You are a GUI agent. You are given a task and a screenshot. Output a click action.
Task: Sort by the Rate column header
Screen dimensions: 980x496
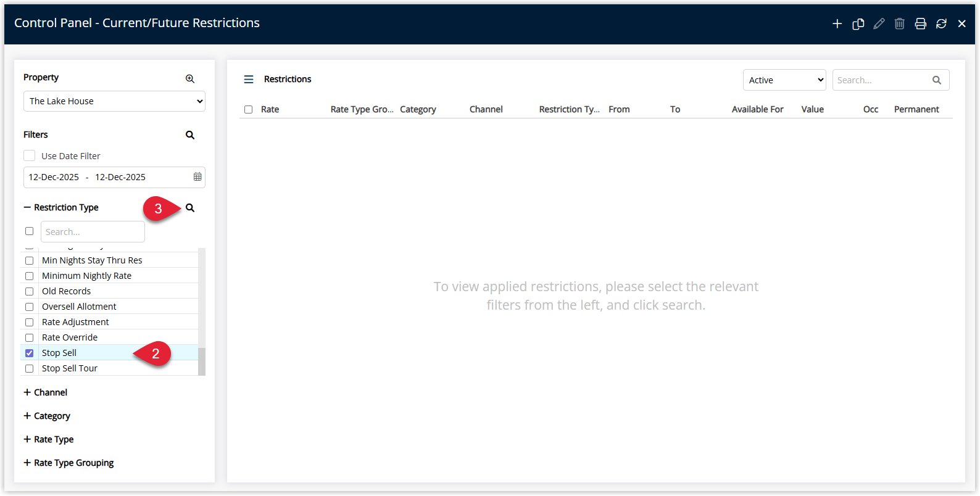tap(270, 109)
